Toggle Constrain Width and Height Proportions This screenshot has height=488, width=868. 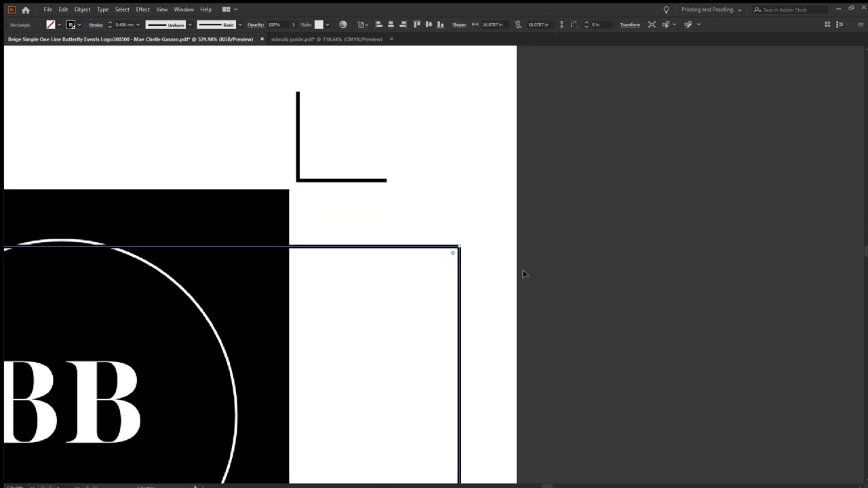click(518, 24)
